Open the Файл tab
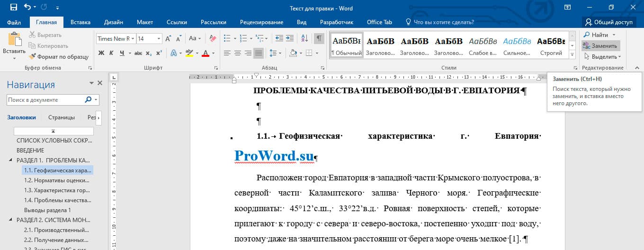The width and height of the screenshot is (644, 250). pyautogui.click(x=14, y=22)
